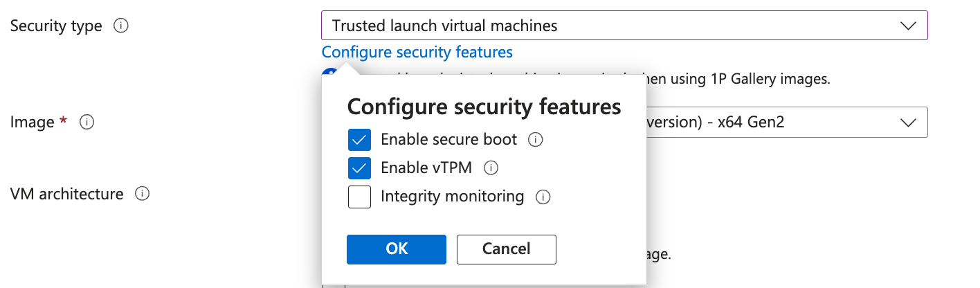Uncheck the Enable secure boot checkbox
Image resolution: width=980 pixels, height=288 pixels.
coord(359,140)
